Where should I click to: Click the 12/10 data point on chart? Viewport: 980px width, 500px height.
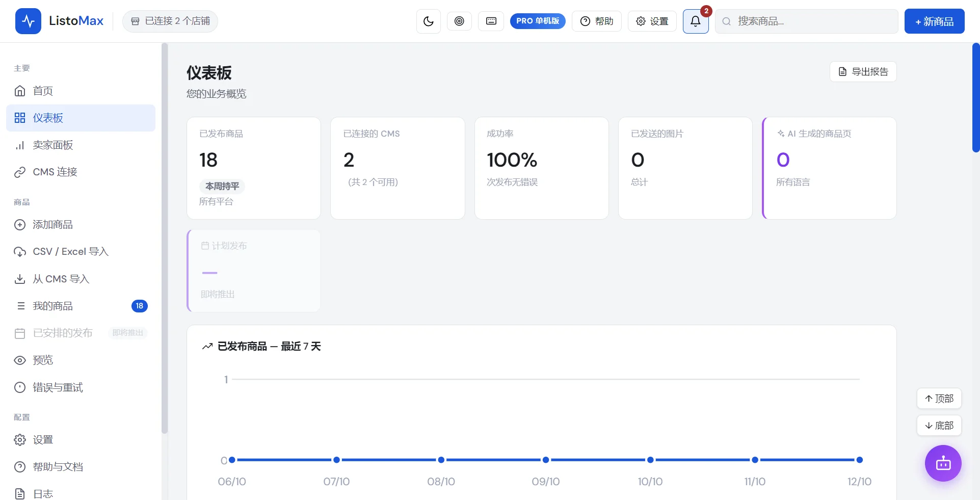click(x=859, y=460)
